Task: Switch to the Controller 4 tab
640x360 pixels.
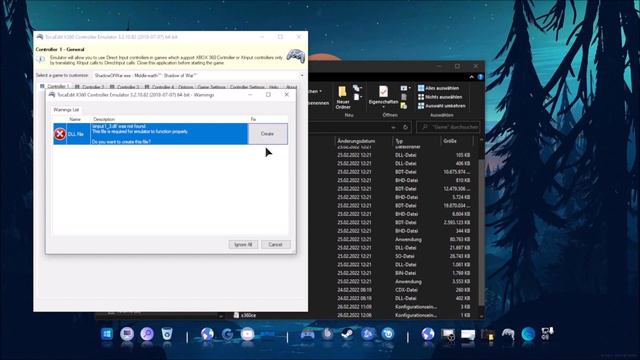Action: 159,87
